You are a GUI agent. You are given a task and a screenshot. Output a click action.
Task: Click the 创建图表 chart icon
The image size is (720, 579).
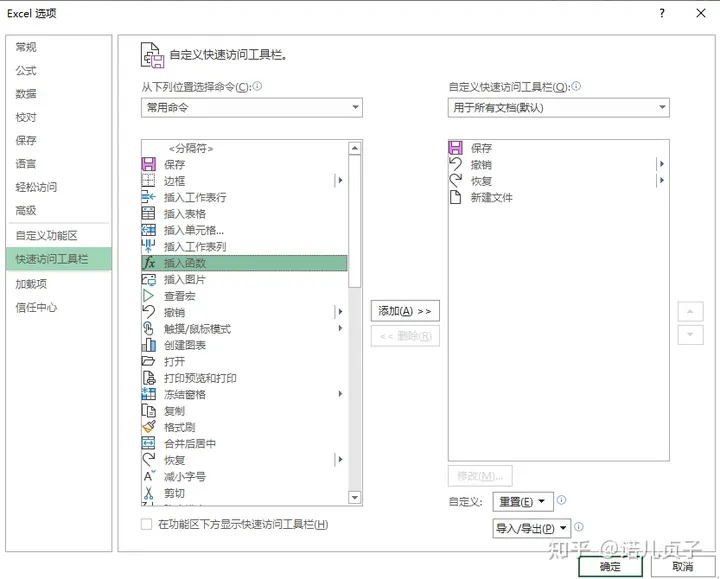pyautogui.click(x=148, y=345)
